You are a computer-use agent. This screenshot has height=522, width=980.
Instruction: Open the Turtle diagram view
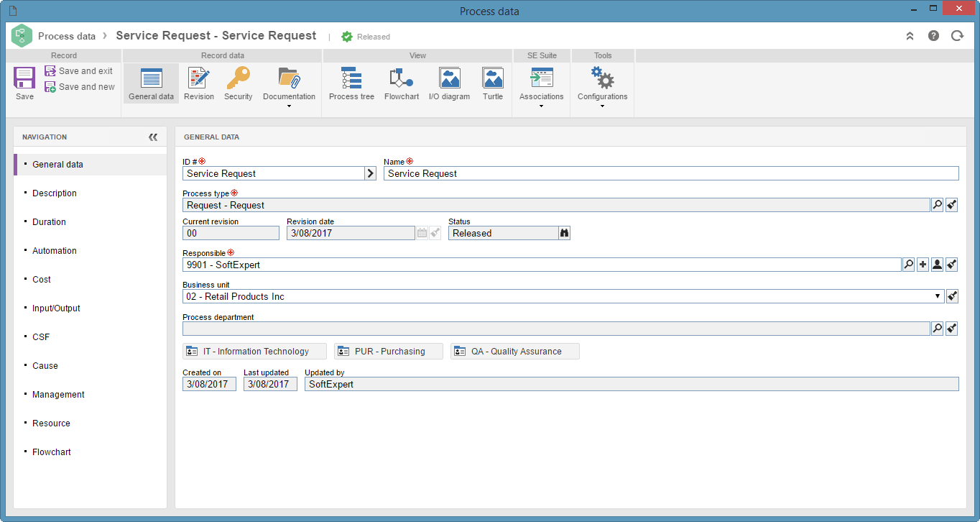(x=493, y=78)
